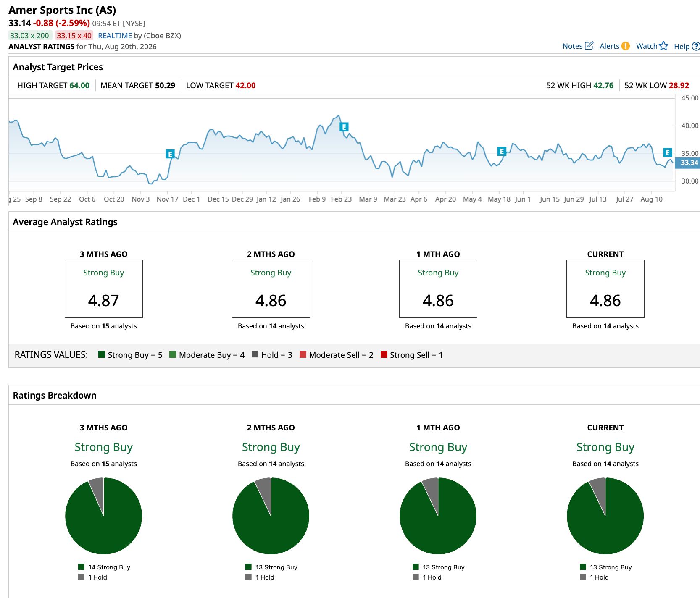Viewport: 700px width, 598px height.
Task: Click the Strong Buy legend swatch under 1 MTH AGO pie
Action: click(416, 567)
